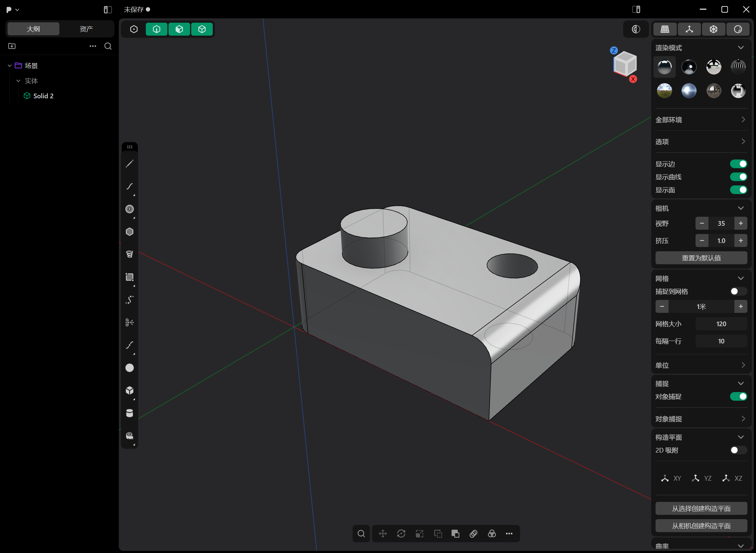The width and height of the screenshot is (756, 553).
Task: Collapse the 相机 section
Action: 741,208
